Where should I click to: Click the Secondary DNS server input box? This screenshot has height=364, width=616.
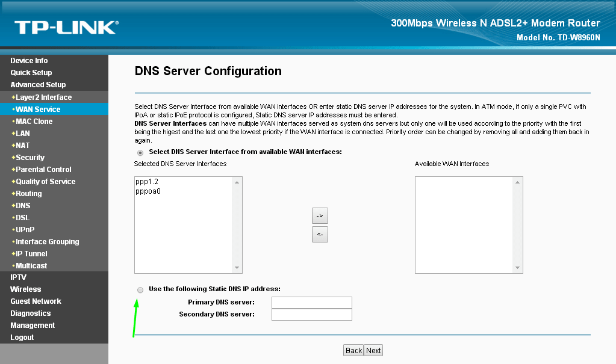click(311, 315)
